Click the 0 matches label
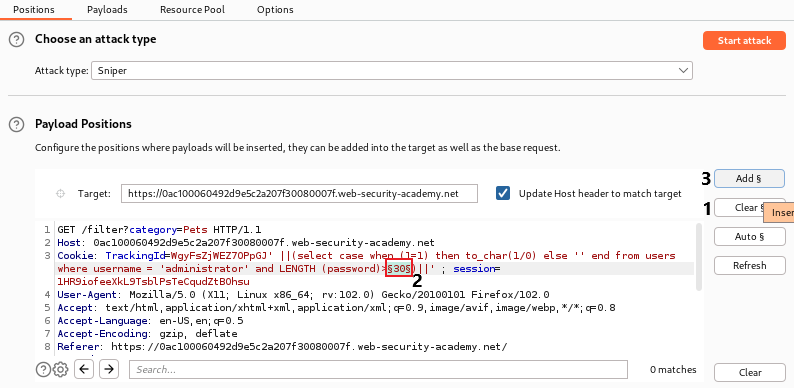The width and height of the screenshot is (794, 388). click(673, 370)
